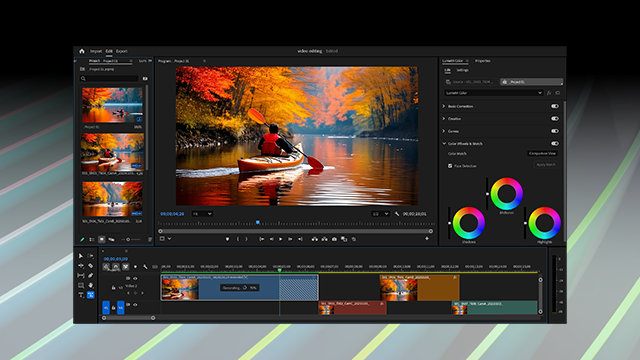Viewport: 640px width, 360px height.
Task: Open the Settings tab in Lumetri
Action: pyautogui.click(x=462, y=70)
